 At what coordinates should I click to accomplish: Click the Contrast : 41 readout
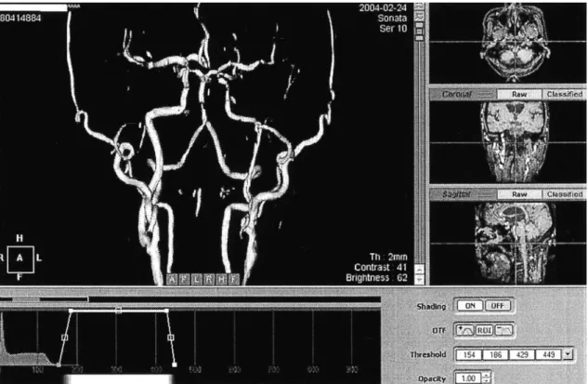point(381,268)
